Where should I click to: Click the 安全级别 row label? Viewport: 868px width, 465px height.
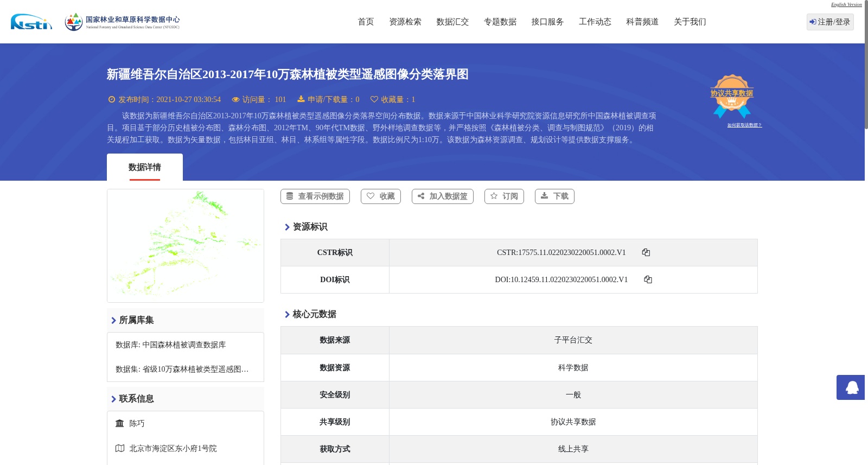(x=335, y=395)
